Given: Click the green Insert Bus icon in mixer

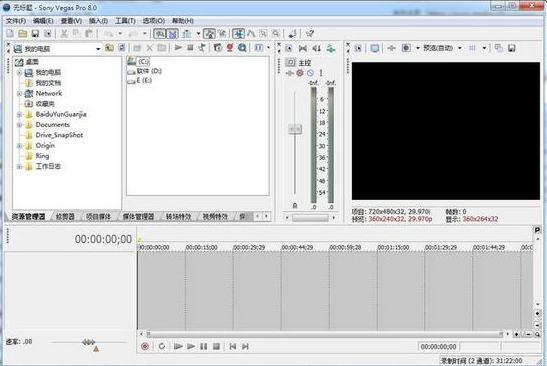Looking at the screenshot, I should click(331, 48).
